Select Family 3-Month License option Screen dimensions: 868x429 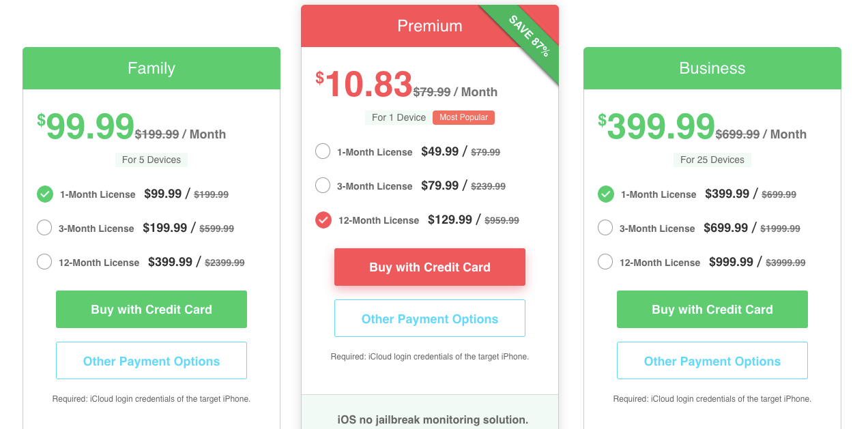(x=44, y=228)
